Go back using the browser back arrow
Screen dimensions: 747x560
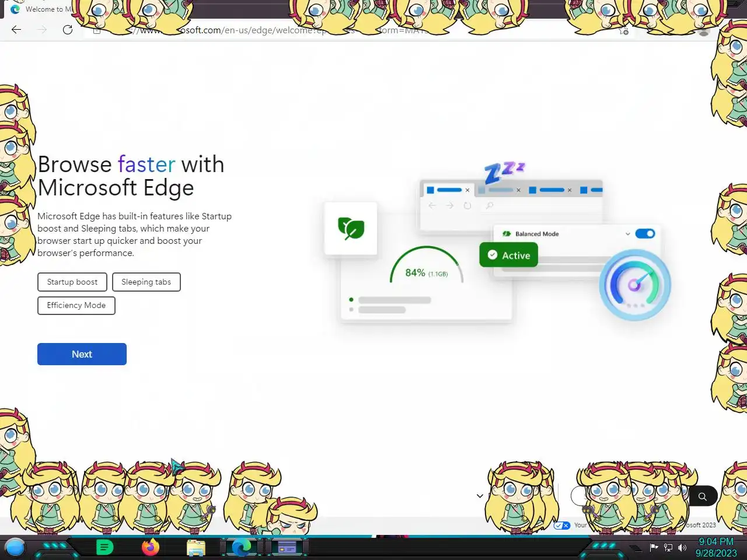(16, 30)
